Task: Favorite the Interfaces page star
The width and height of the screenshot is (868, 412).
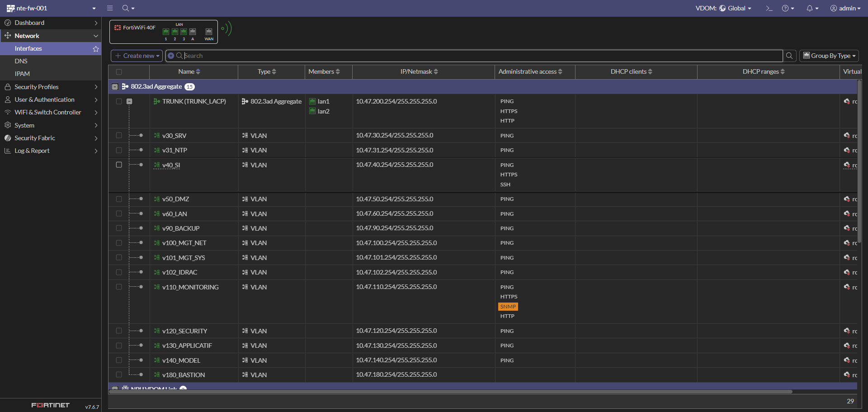Action: [x=96, y=48]
